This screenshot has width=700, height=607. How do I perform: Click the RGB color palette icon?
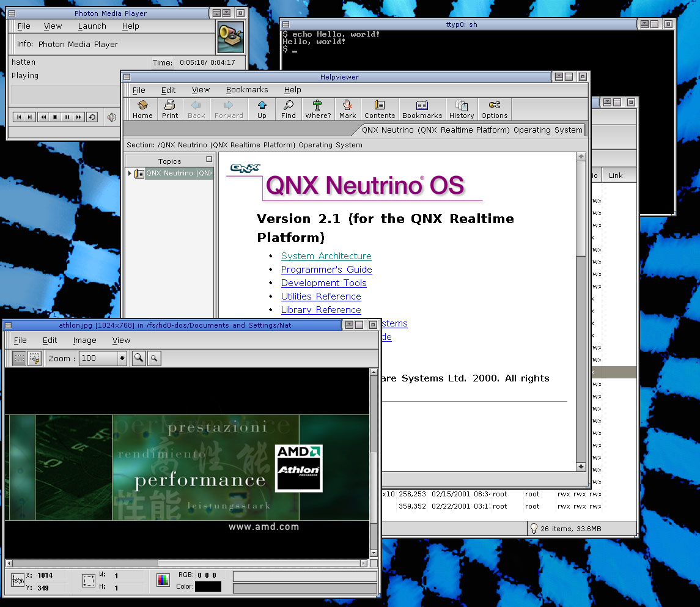[x=163, y=579]
